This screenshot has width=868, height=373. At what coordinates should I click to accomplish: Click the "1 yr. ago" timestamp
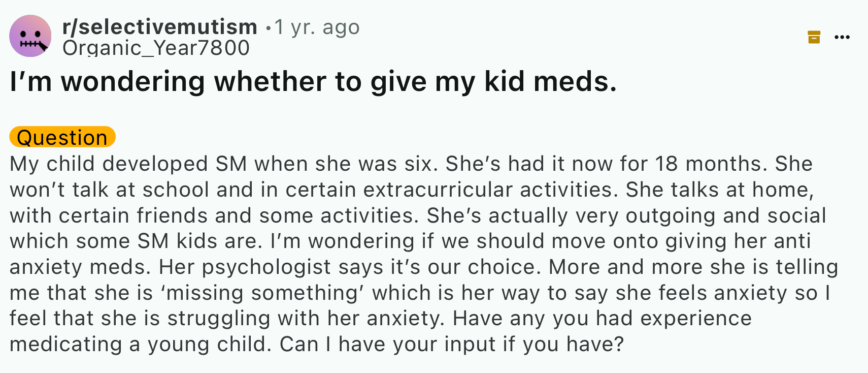pos(317,27)
